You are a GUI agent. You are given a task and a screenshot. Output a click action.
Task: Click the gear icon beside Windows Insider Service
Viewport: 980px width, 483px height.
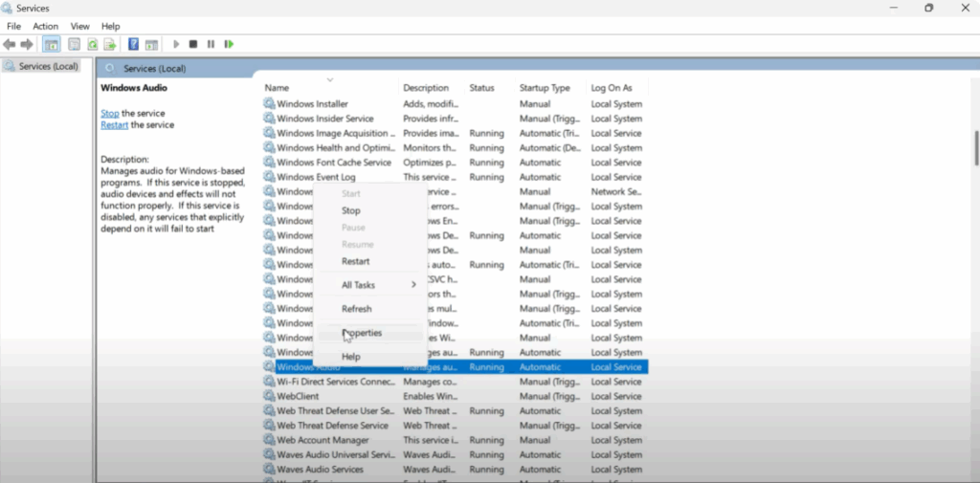click(269, 118)
